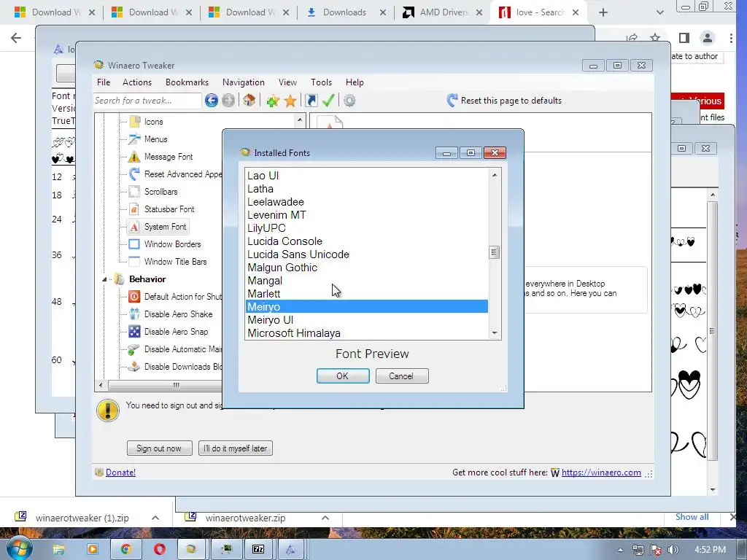Click font list scrollbar down arrow

tap(495, 332)
